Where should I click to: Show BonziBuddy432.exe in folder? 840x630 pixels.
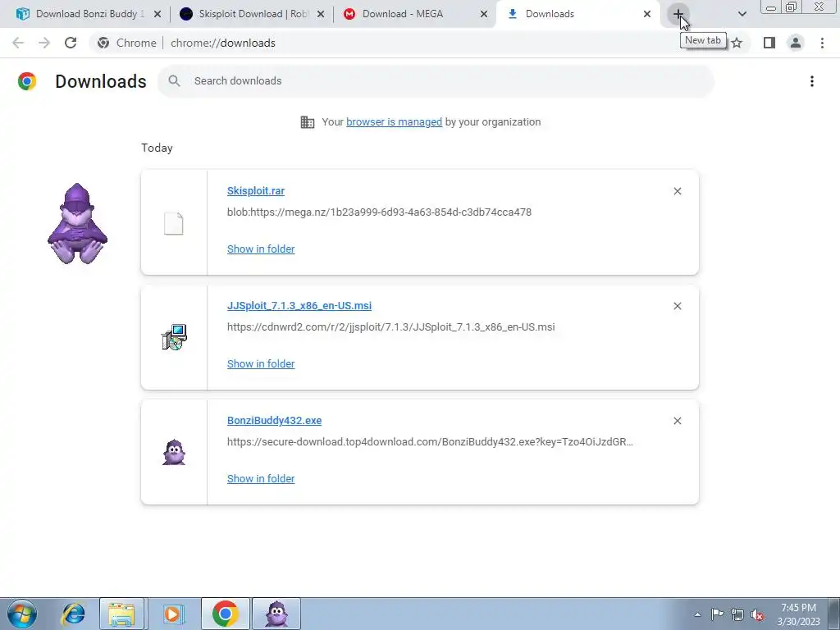pyautogui.click(x=261, y=479)
